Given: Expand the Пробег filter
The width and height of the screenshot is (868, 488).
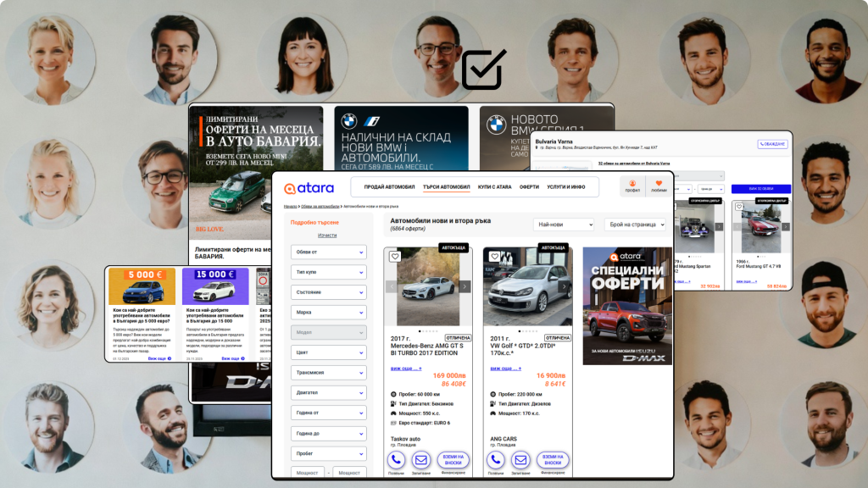Looking at the screenshot, I should (329, 454).
